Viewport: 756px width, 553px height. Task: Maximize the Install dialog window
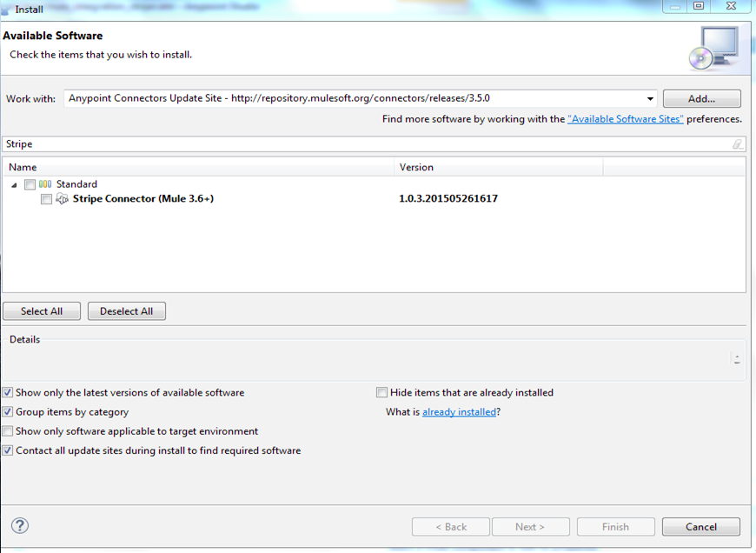pos(699,6)
